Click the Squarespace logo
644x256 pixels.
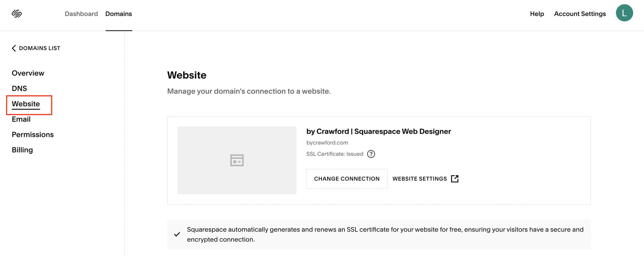(16, 14)
